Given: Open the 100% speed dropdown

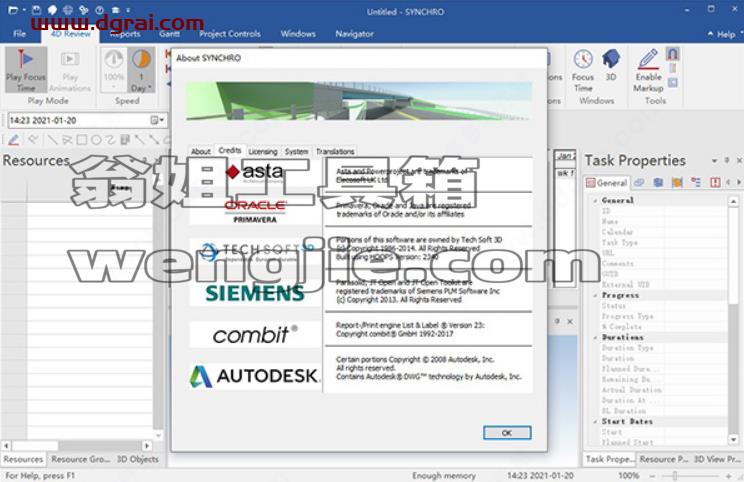Looking at the screenshot, I should pos(113,70).
